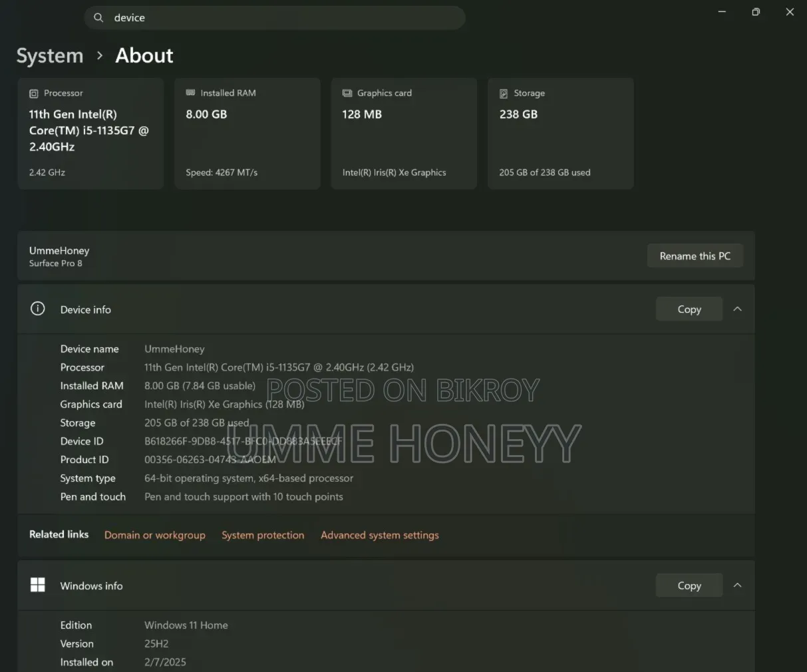807x672 pixels.
Task: Click the Device name value 'UmmeHoney'
Action: point(174,349)
